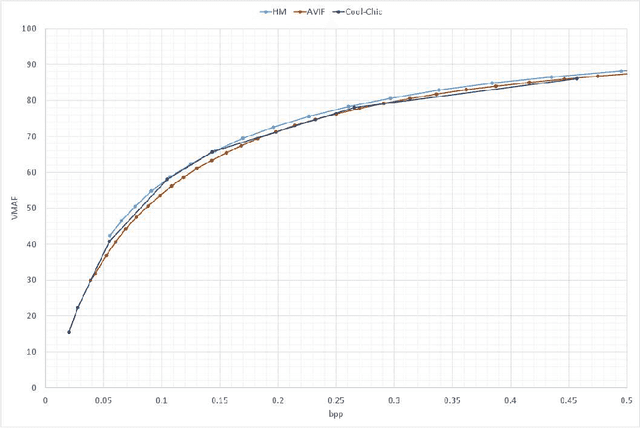The height and width of the screenshot is (428, 640).
Task: Click the HM legend line marker
Action: [x=265, y=12]
